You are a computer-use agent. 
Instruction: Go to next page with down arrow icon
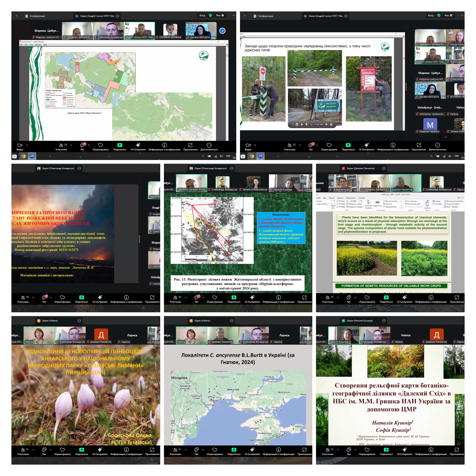[x=306, y=125]
